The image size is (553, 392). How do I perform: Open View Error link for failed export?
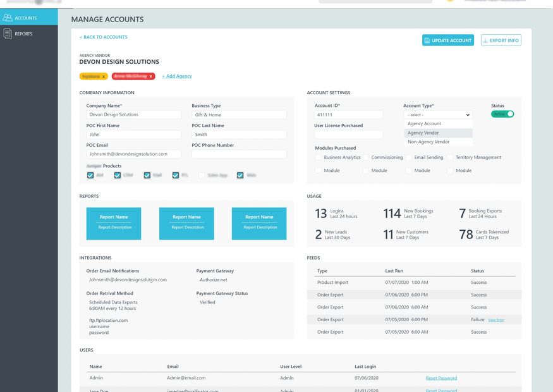click(495, 320)
